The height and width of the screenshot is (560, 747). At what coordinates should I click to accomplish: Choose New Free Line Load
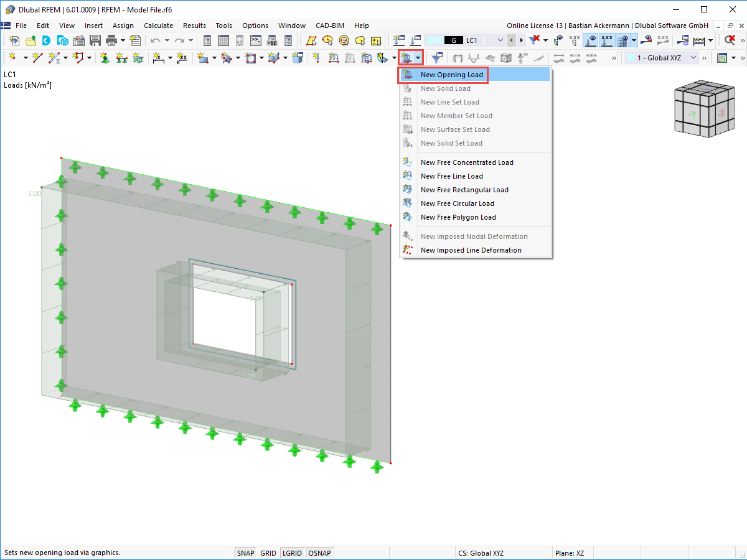click(474, 176)
